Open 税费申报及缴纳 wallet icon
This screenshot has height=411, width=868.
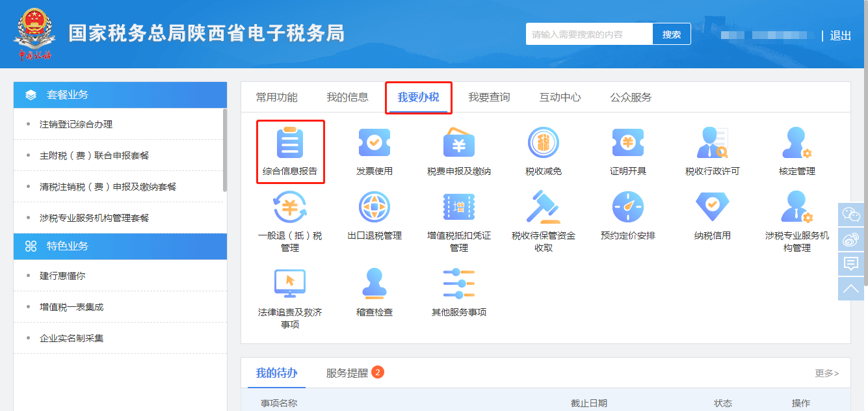pyautogui.click(x=459, y=144)
